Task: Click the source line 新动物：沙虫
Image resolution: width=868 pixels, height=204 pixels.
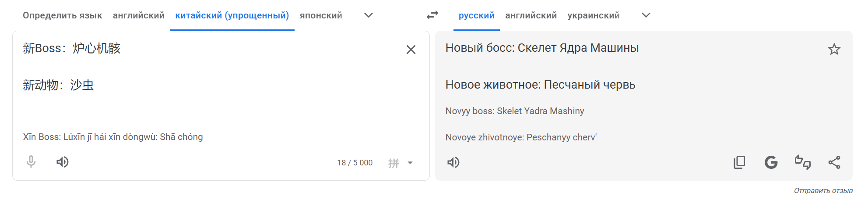Action: 59,85
